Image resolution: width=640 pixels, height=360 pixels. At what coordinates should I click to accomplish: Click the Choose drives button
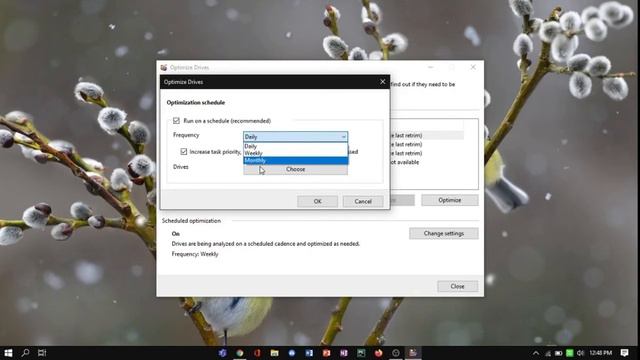(x=296, y=169)
